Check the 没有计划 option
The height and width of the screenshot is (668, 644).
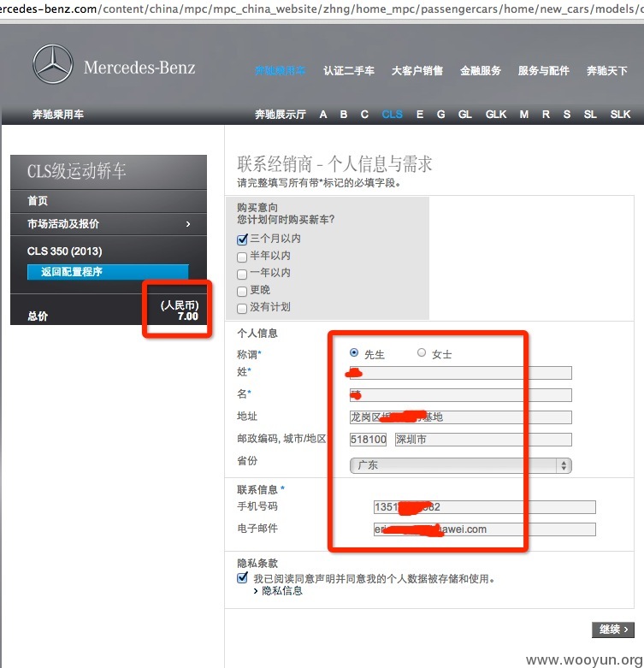pyautogui.click(x=242, y=309)
